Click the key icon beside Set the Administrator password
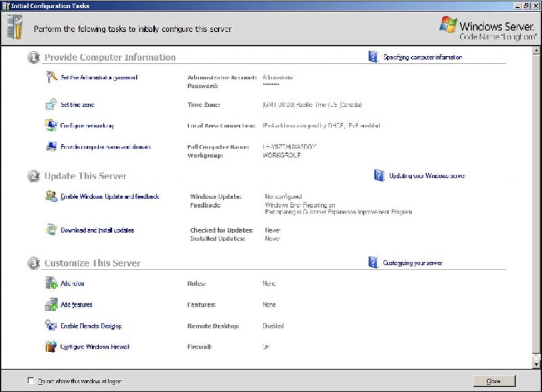 [51, 78]
